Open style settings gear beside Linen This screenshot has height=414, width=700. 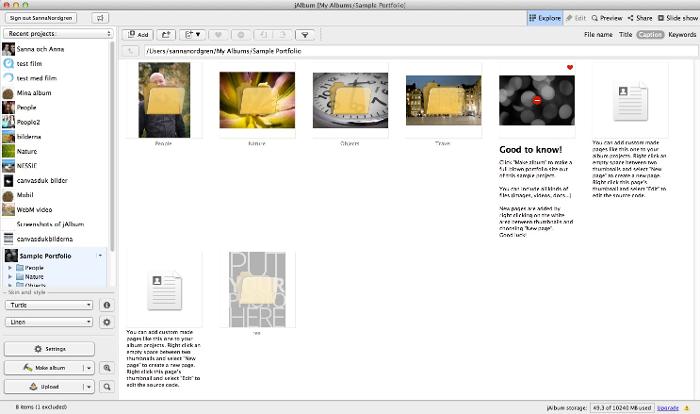pyautogui.click(x=107, y=322)
